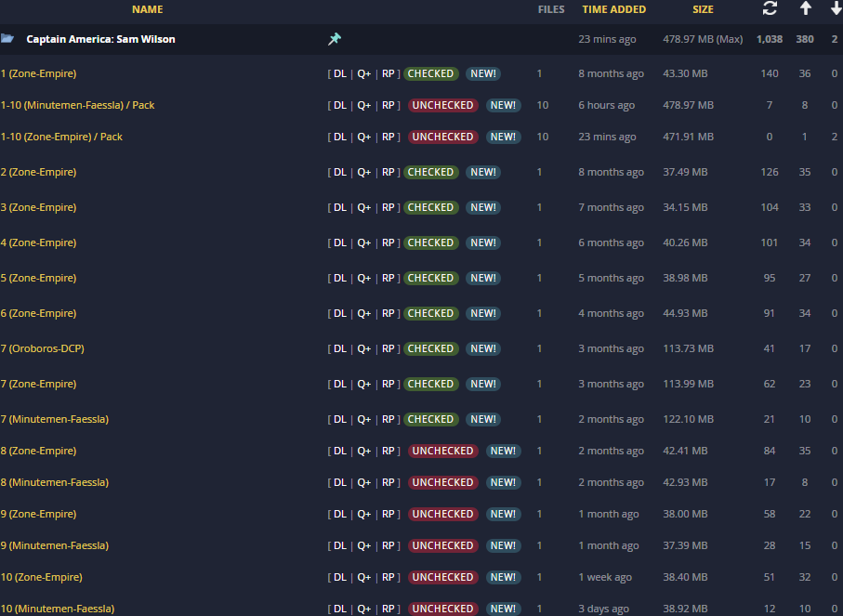843x616 pixels.
Task: Click DL for 6 (Zone-Empire)
Action: pos(340,313)
